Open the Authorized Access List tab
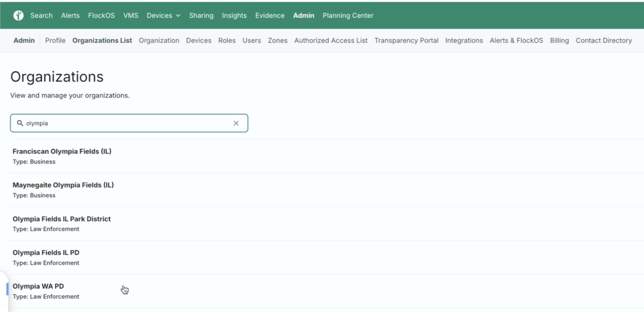644x312 pixels. [331, 40]
